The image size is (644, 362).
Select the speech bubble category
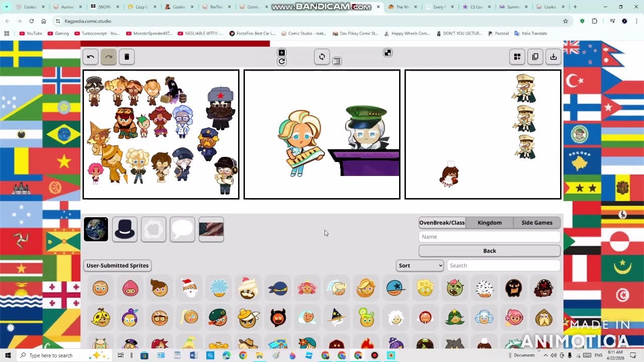coord(182,229)
